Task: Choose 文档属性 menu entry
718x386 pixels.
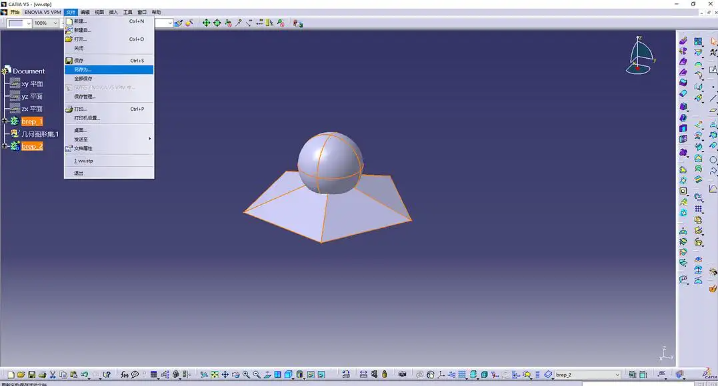Action: coord(109,148)
